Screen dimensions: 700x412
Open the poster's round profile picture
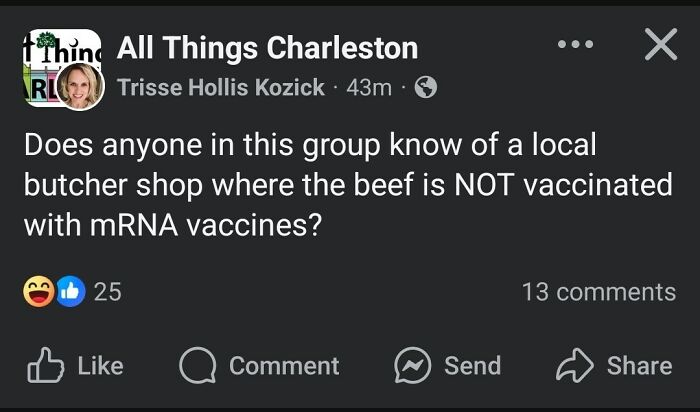[x=80, y=87]
